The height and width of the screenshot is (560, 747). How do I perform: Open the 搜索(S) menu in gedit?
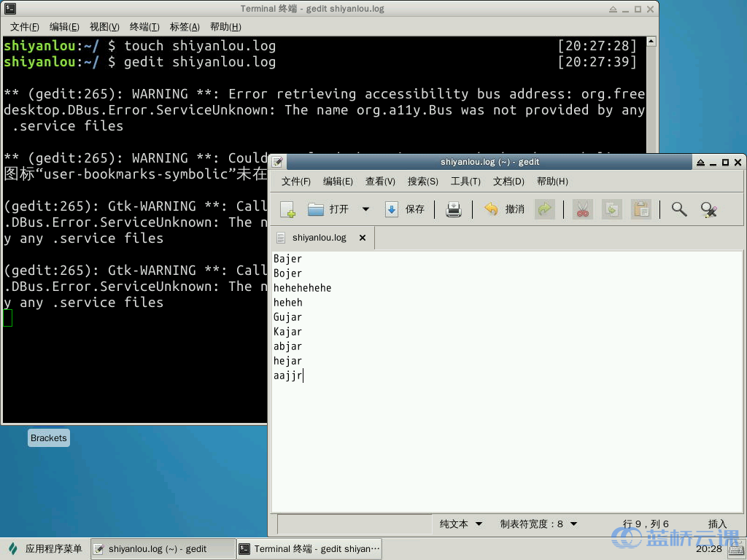pyautogui.click(x=422, y=181)
